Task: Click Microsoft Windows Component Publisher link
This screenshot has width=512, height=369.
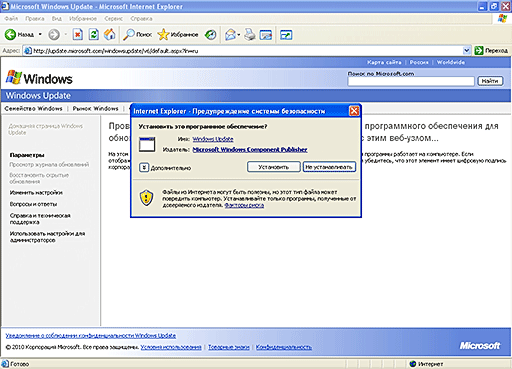Action: (250, 150)
